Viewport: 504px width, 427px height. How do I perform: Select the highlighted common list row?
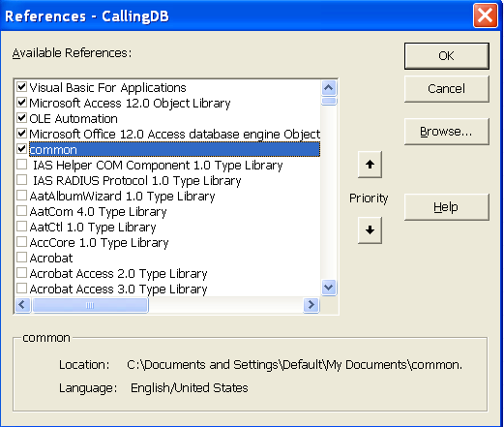174,149
